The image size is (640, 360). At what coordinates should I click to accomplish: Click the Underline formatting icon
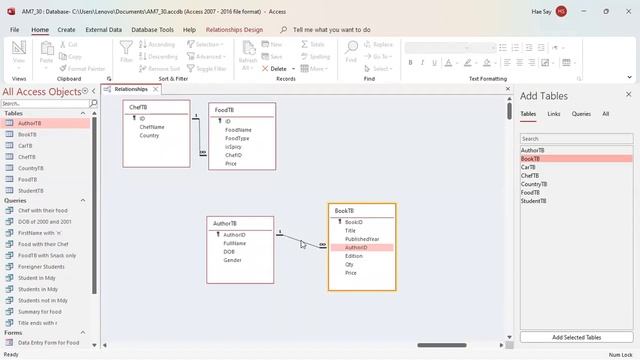point(434,62)
